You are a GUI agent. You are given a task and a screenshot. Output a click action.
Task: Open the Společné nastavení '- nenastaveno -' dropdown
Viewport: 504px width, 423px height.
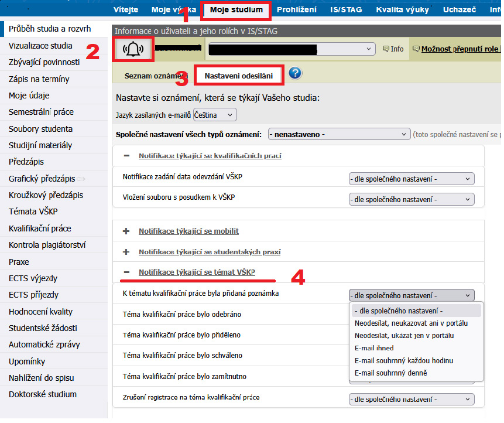pyautogui.click(x=339, y=135)
